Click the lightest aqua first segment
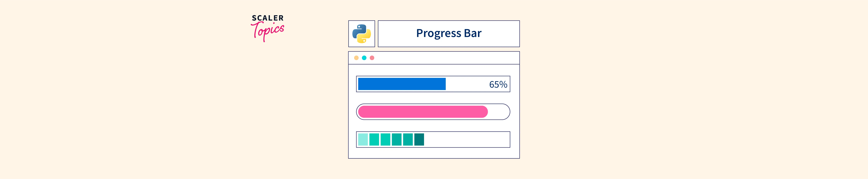The image size is (868, 179). click(363, 140)
